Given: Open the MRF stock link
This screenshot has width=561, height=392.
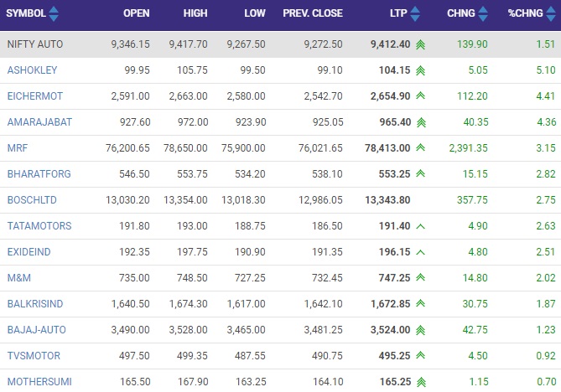Looking at the screenshot, I should (x=17, y=148).
